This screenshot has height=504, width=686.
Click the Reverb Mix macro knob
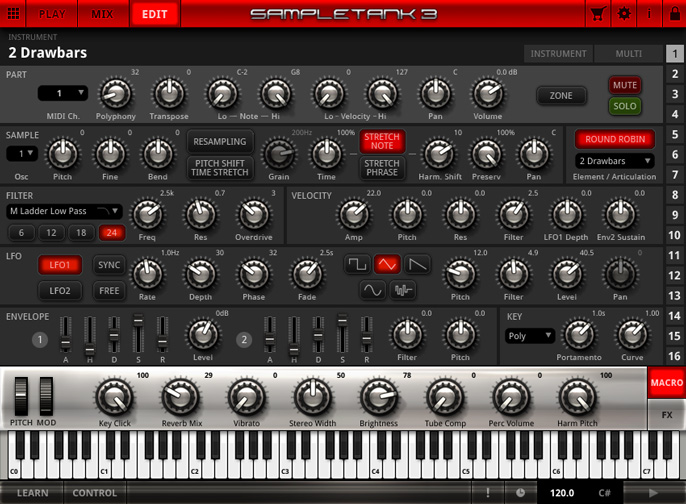click(180, 397)
